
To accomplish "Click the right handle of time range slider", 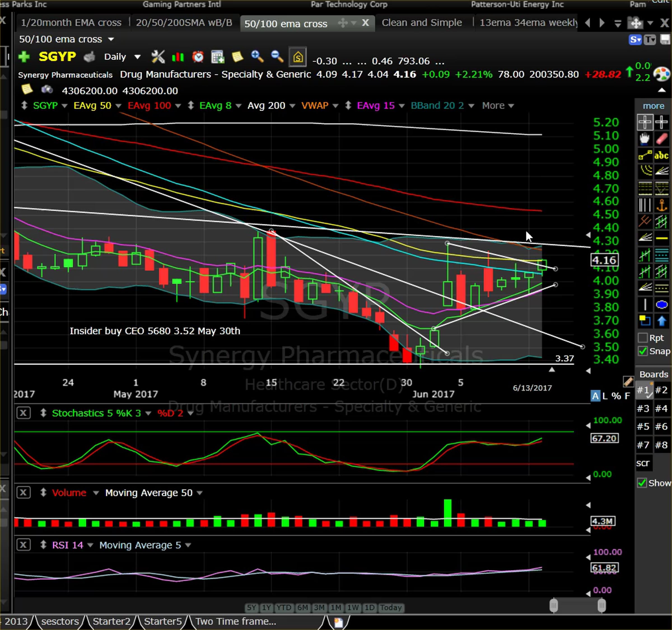I will (x=602, y=606).
